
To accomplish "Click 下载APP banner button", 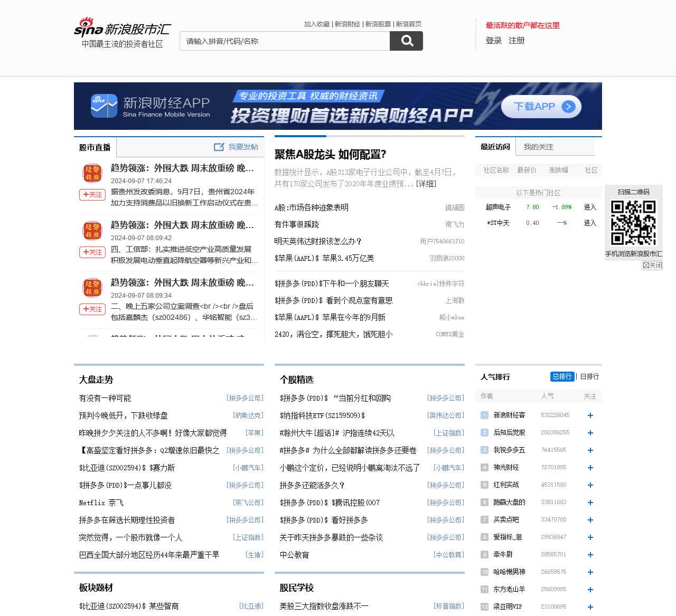I will 541,107.
